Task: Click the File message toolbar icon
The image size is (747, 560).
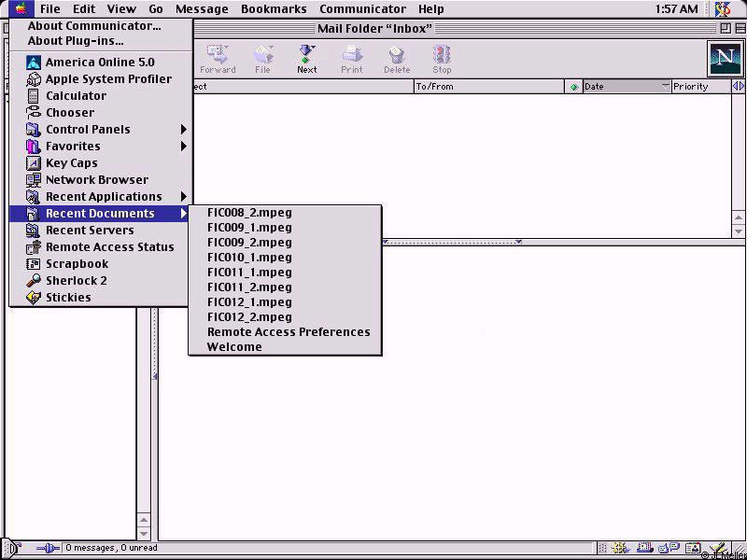Action: (x=263, y=58)
